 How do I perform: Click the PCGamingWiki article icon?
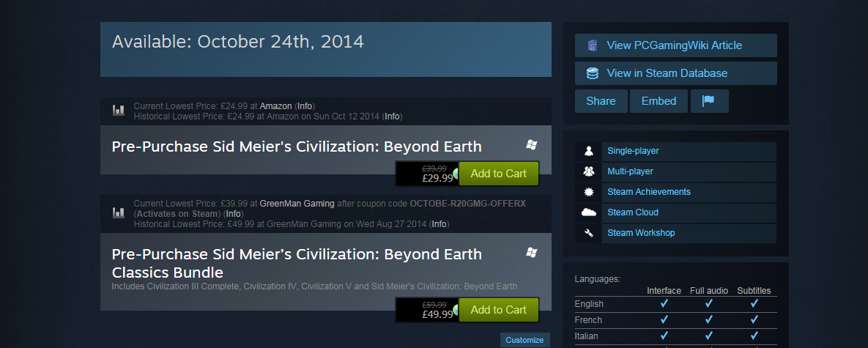pos(593,45)
